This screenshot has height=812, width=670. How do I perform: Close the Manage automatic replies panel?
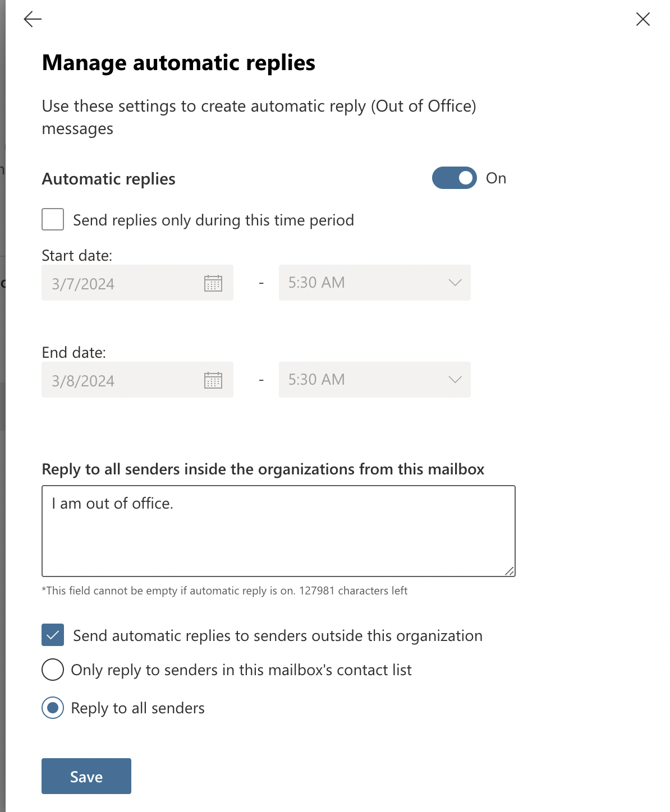point(643,19)
